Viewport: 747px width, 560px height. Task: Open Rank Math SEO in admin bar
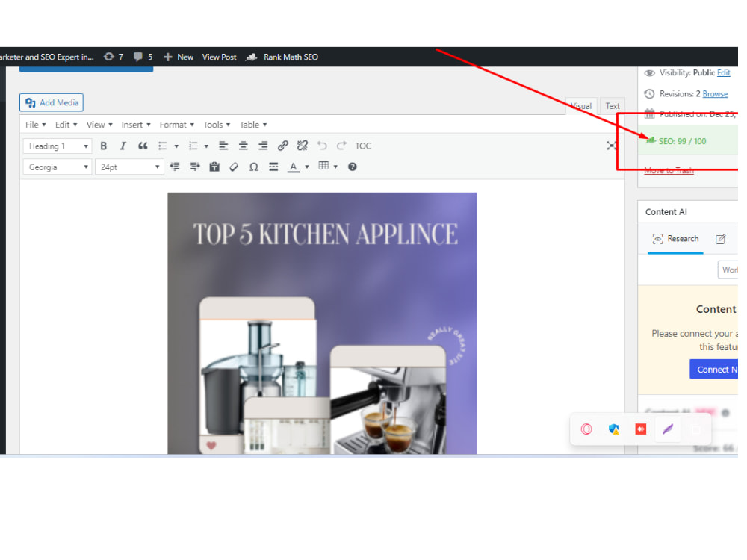coord(282,57)
